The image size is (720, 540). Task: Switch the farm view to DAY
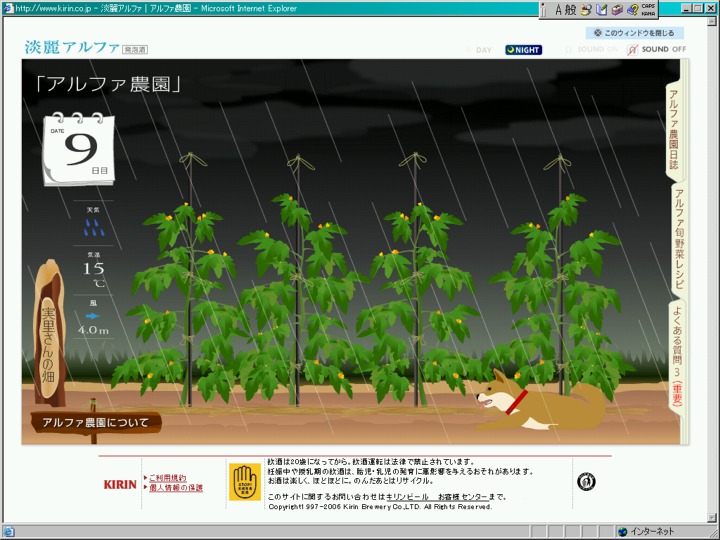point(479,50)
